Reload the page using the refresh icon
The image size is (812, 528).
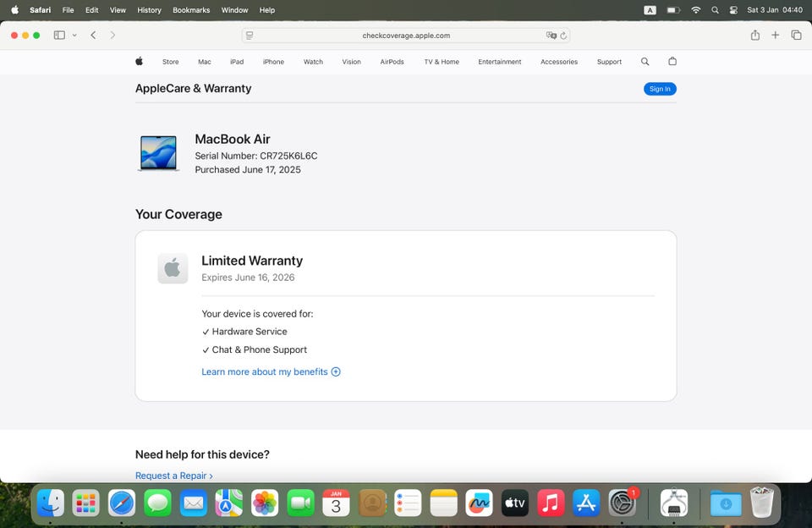click(563, 36)
